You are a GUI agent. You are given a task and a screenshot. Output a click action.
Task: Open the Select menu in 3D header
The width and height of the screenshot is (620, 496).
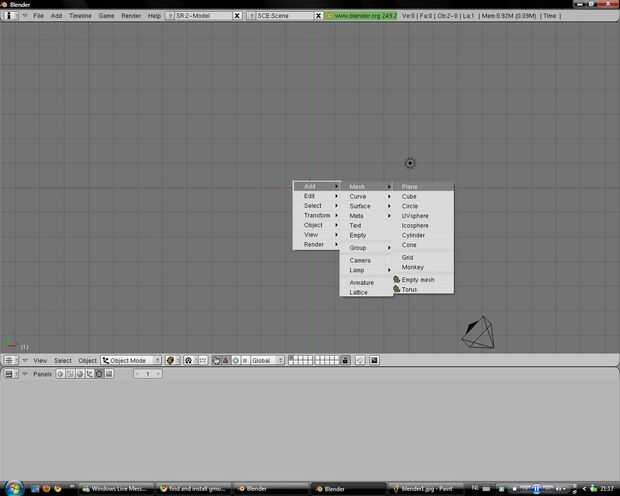(x=63, y=361)
